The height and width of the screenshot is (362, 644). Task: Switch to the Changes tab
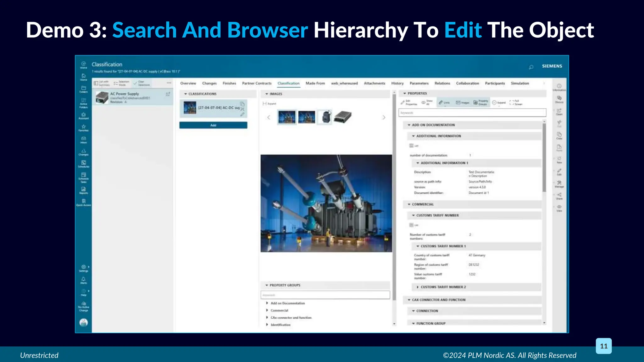click(x=209, y=83)
